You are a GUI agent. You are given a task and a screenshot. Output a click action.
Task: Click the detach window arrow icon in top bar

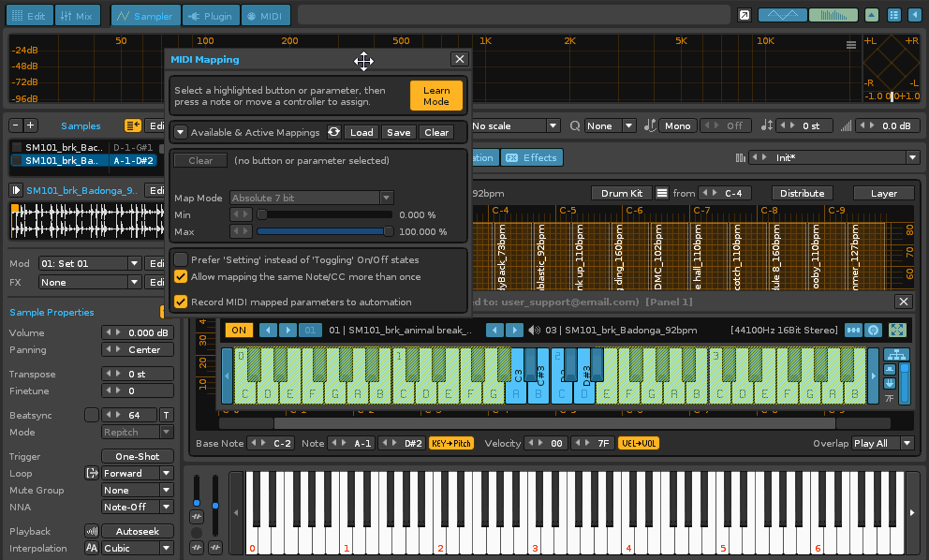[x=744, y=15]
